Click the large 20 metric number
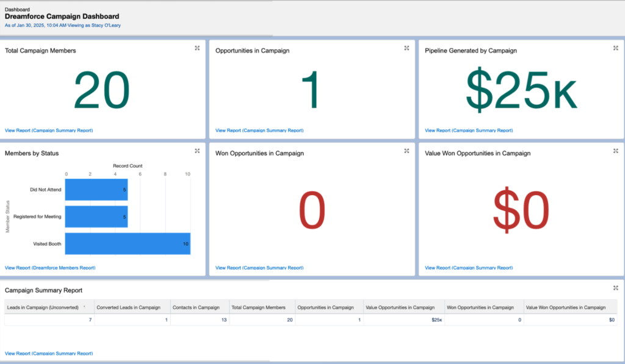The width and height of the screenshot is (625, 364). (102, 90)
